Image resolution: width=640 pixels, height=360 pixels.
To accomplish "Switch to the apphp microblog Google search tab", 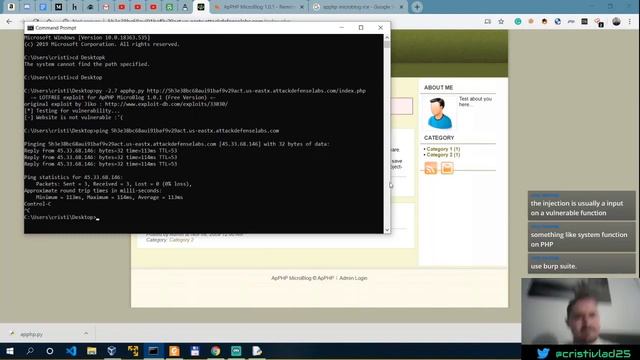I will [x=358, y=7].
